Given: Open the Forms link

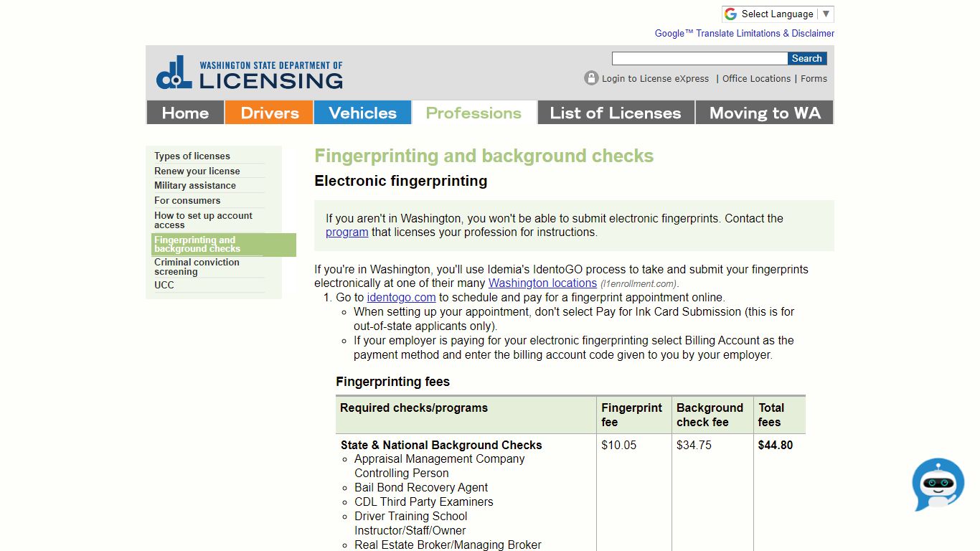Looking at the screenshot, I should click(x=814, y=79).
